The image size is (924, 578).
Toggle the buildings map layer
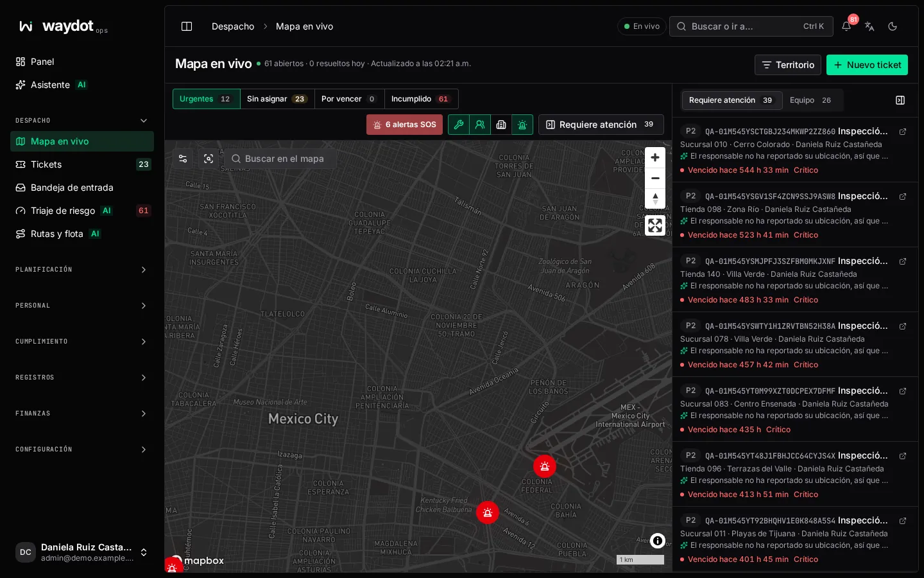501,125
